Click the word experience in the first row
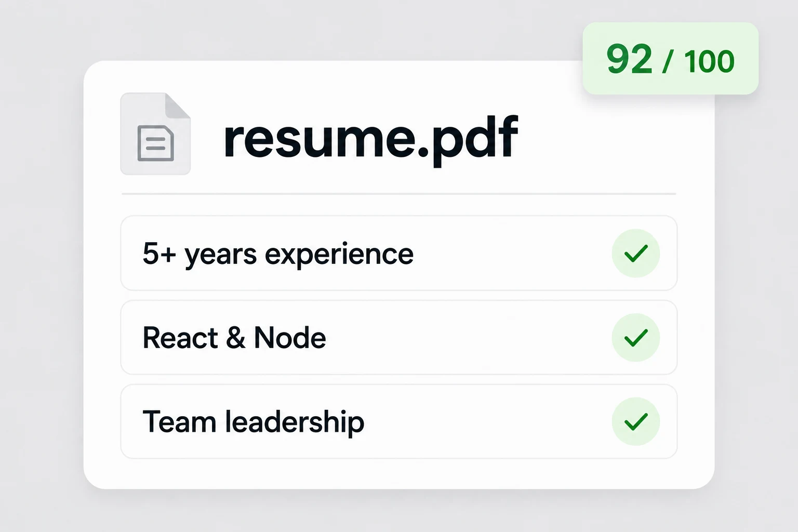 339,255
